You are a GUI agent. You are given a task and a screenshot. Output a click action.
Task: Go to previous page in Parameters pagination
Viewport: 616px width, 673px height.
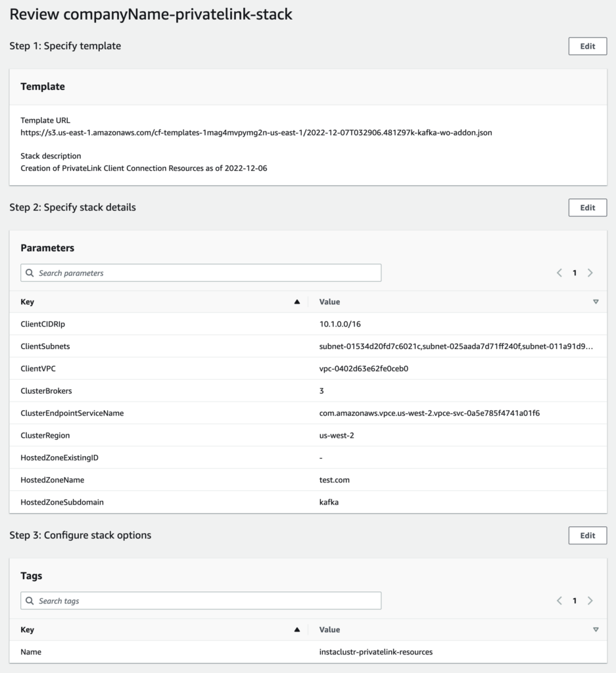559,273
